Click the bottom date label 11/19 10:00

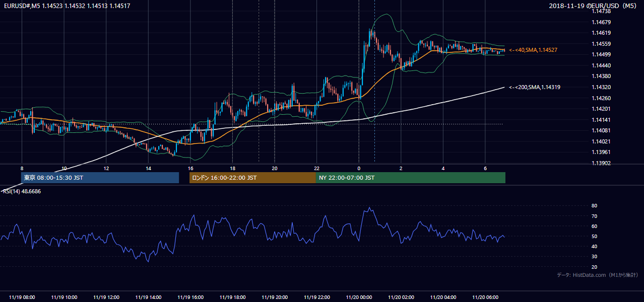pos(64,297)
